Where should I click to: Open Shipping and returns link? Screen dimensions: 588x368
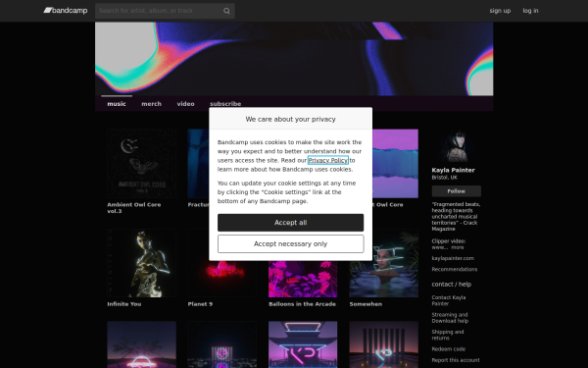(448, 335)
